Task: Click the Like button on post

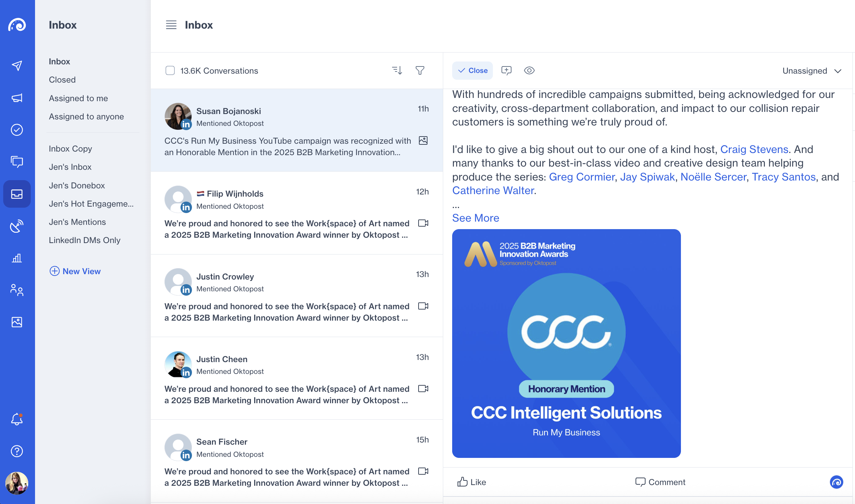Action: (x=472, y=482)
